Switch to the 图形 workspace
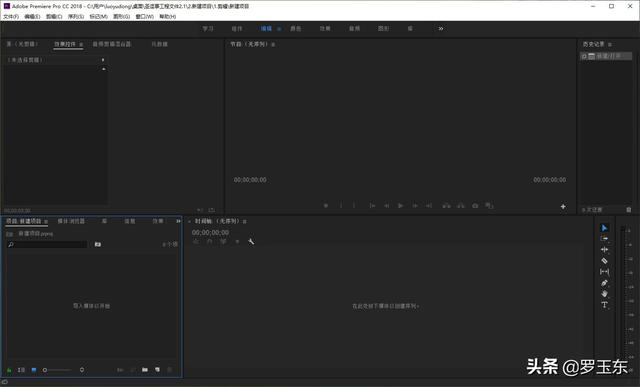This screenshot has height=387, width=640. [383, 29]
